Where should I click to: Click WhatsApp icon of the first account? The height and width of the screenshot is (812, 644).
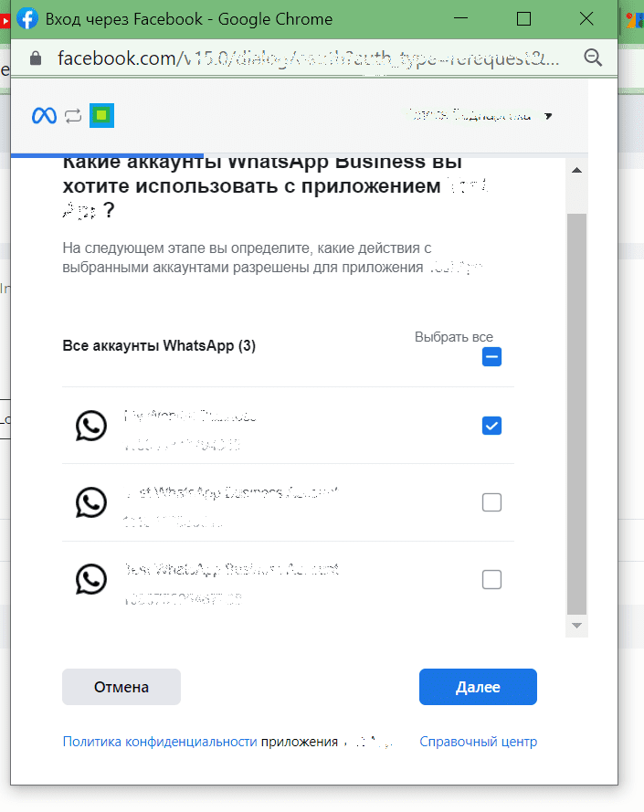(91, 426)
